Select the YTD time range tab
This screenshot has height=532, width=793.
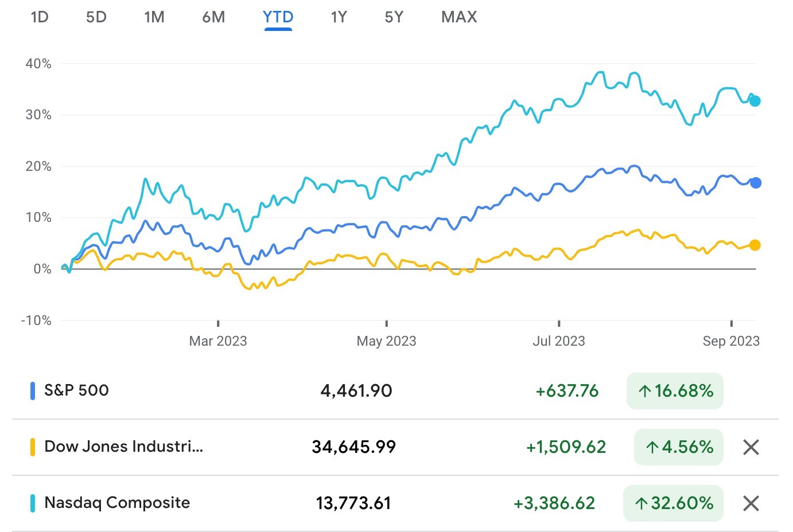pyautogui.click(x=278, y=17)
